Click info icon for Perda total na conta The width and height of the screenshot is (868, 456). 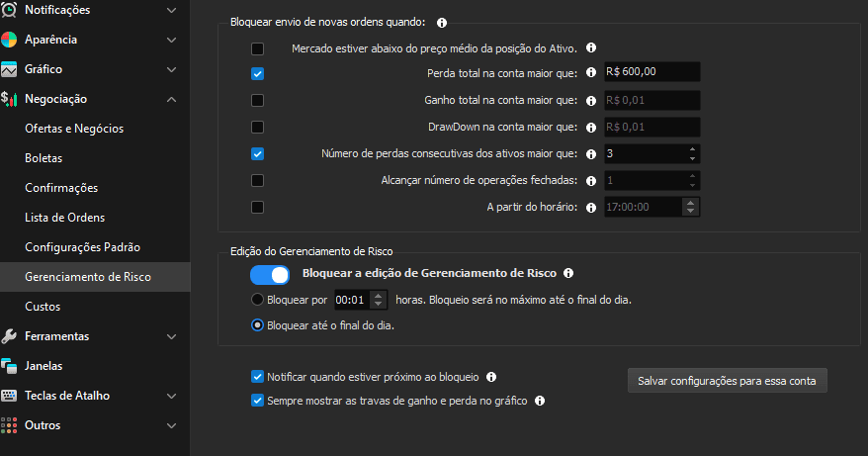591,72
